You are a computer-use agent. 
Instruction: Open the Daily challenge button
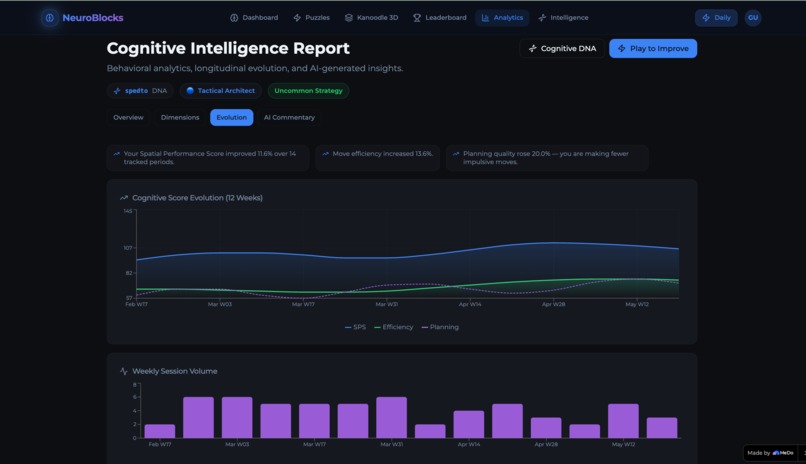[716, 17]
